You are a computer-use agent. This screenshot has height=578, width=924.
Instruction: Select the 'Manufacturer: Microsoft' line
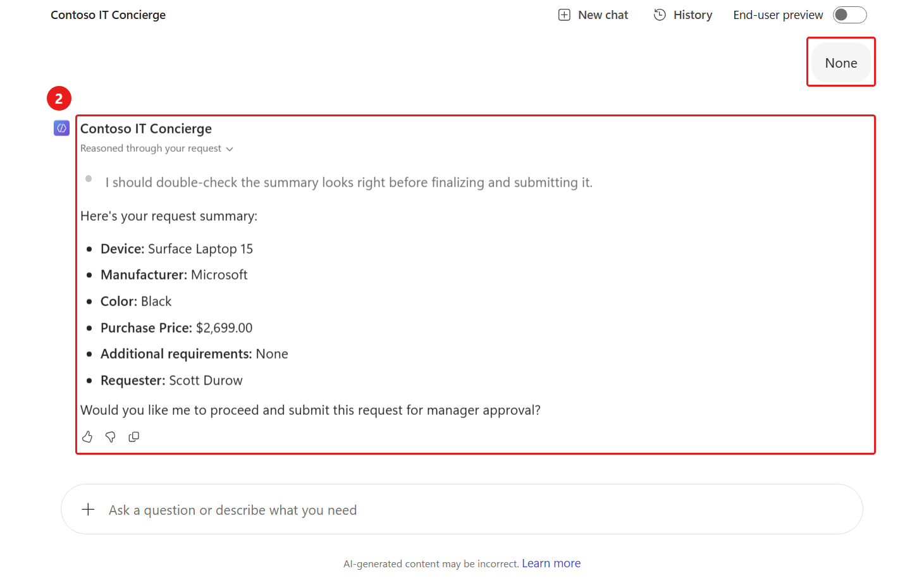174,275
